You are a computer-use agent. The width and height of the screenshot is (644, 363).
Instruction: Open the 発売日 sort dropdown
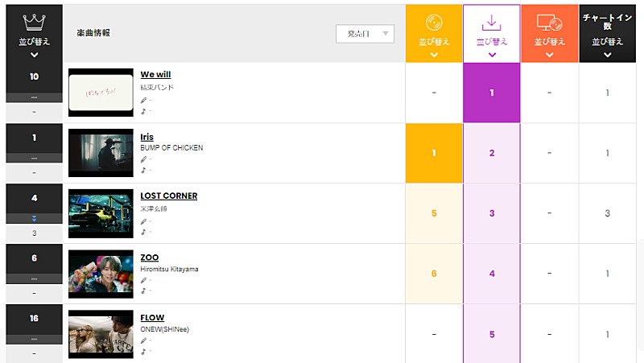[x=365, y=33]
